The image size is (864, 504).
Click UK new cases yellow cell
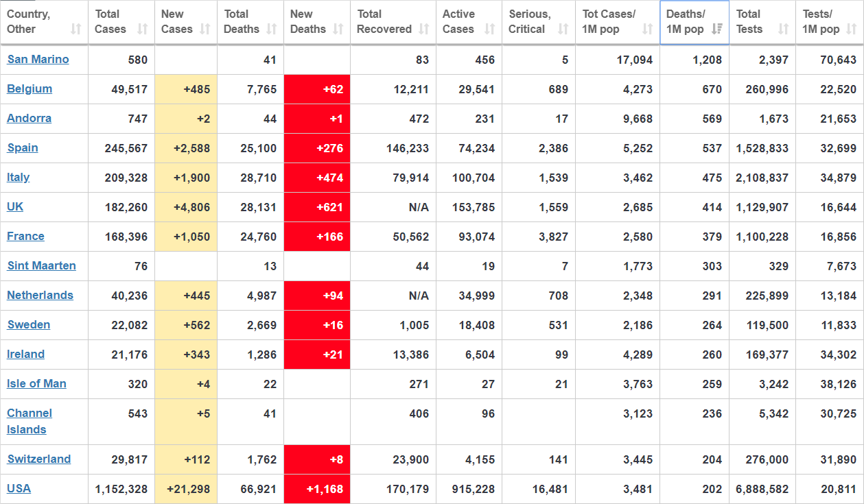(x=186, y=207)
